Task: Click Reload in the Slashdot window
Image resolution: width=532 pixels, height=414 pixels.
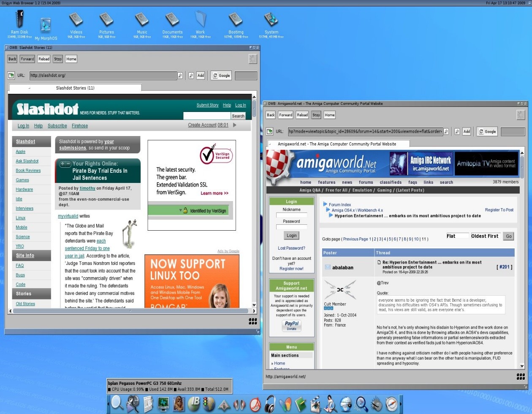Action: click(x=44, y=59)
